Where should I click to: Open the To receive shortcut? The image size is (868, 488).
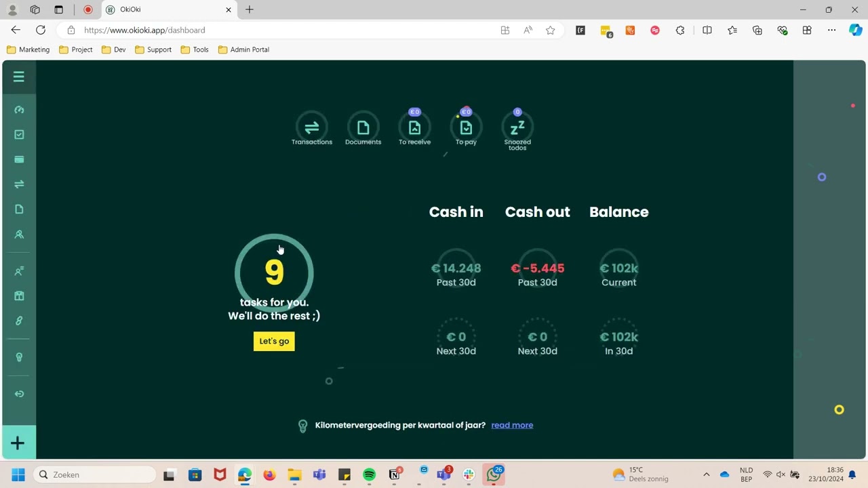pos(414,127)
